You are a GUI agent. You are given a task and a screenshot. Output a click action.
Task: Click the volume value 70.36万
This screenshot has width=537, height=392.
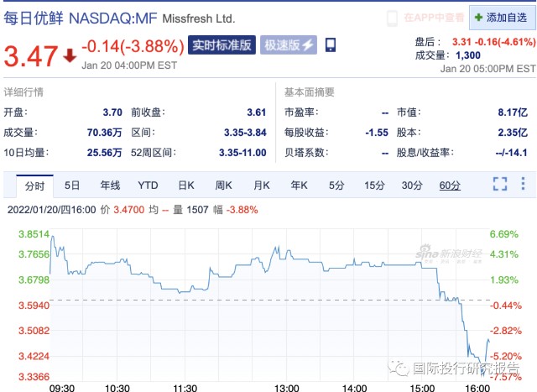point(104,133)
